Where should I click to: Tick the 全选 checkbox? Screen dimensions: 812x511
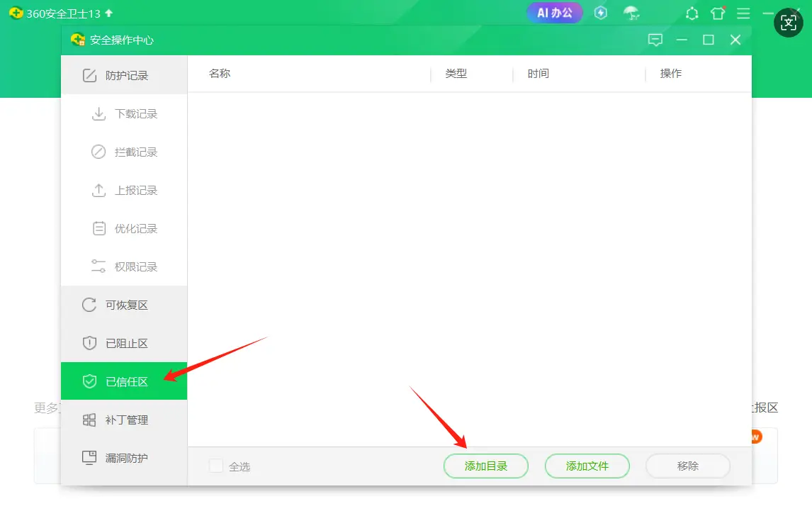[216, 466]
